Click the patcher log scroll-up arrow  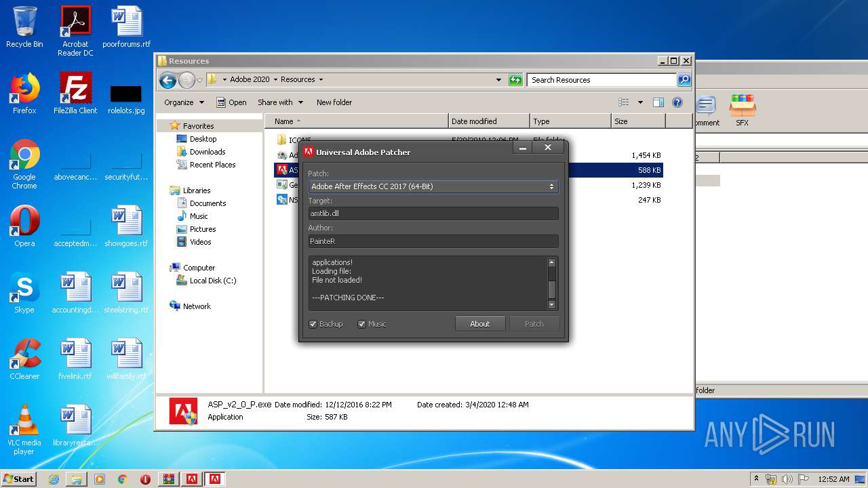pos(552,262)
